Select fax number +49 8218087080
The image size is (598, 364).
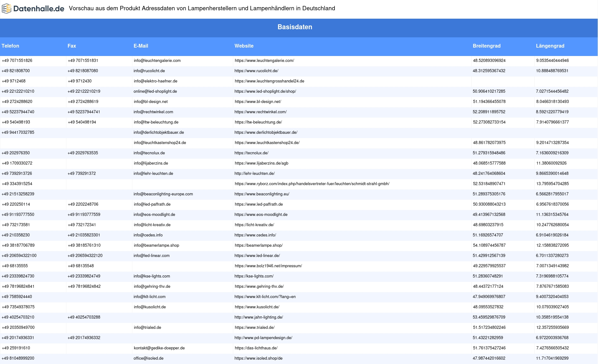coord(83,71)
